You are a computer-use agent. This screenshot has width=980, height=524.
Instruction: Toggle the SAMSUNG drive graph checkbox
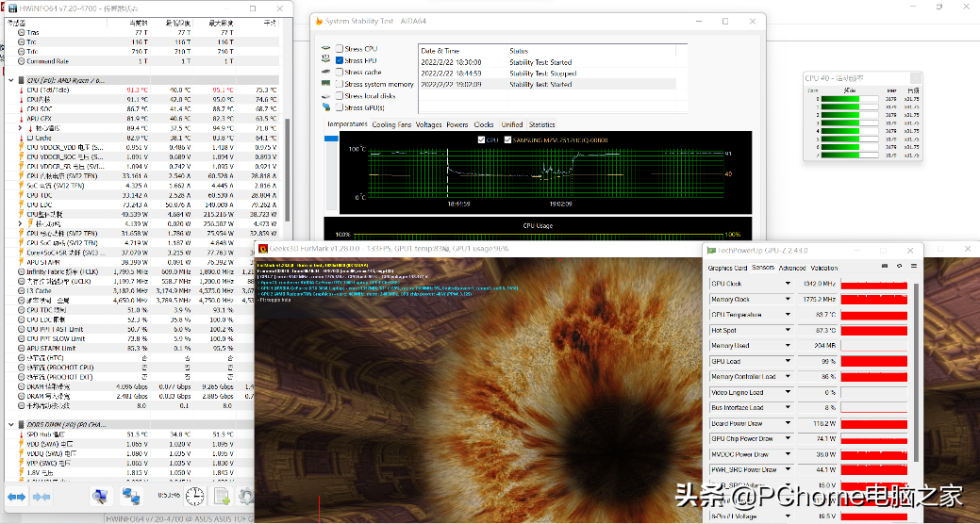click(507, 139)
